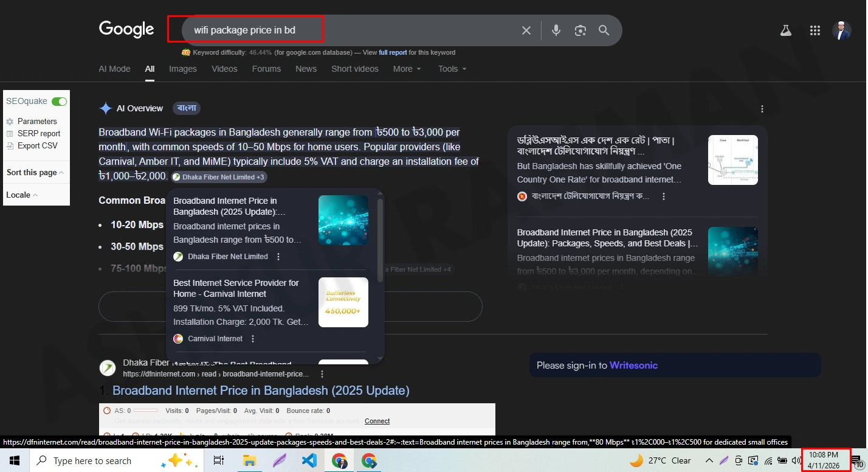Open Google Lens image search icon
The height and width of the screenshot is (472, 868).
(x=580, y=30)
